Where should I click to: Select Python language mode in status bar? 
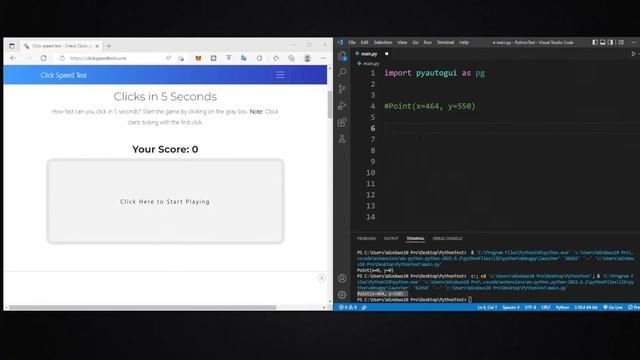(562, 307)
